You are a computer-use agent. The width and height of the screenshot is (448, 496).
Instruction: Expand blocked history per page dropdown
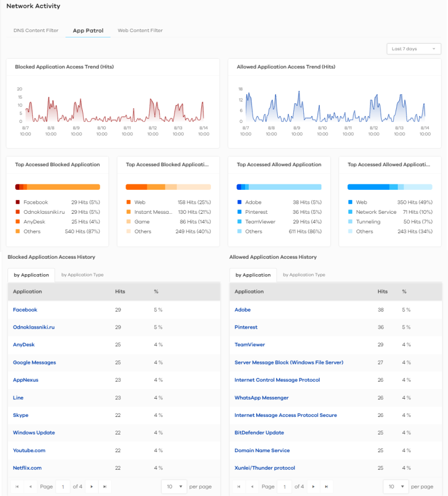point(174,486)
